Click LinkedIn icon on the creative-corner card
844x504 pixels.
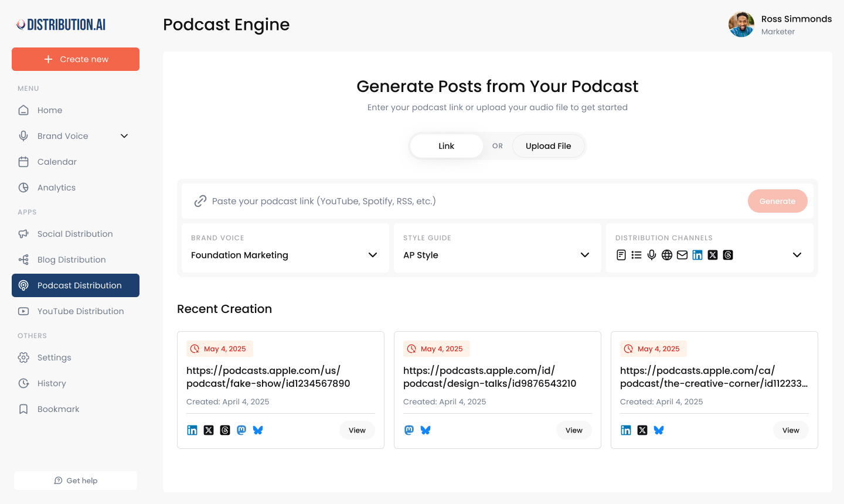626,430
